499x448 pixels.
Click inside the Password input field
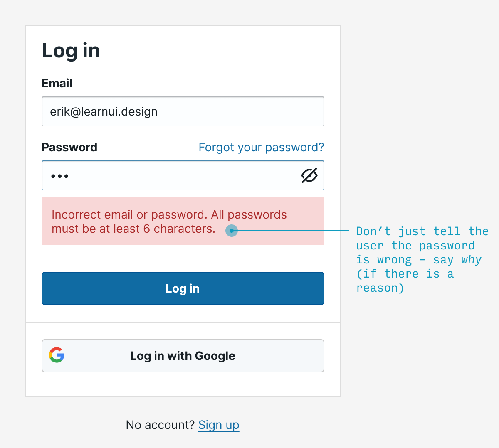175,175
